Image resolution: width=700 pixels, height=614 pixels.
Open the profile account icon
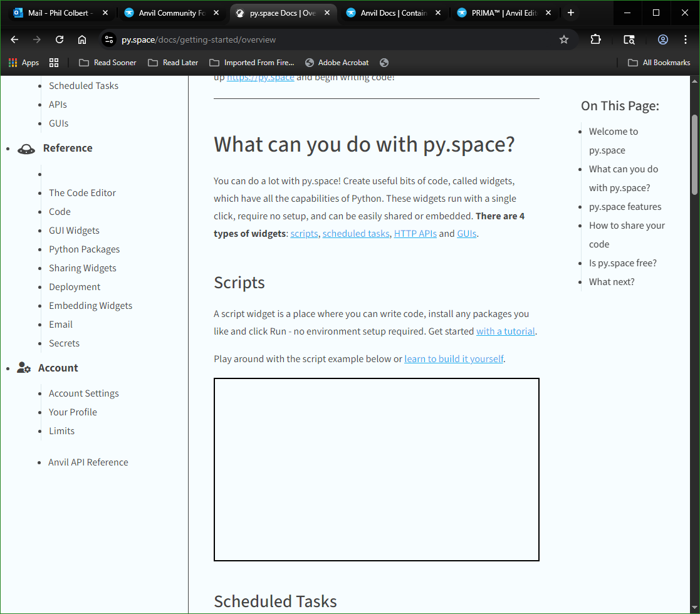tap(663, 39)
